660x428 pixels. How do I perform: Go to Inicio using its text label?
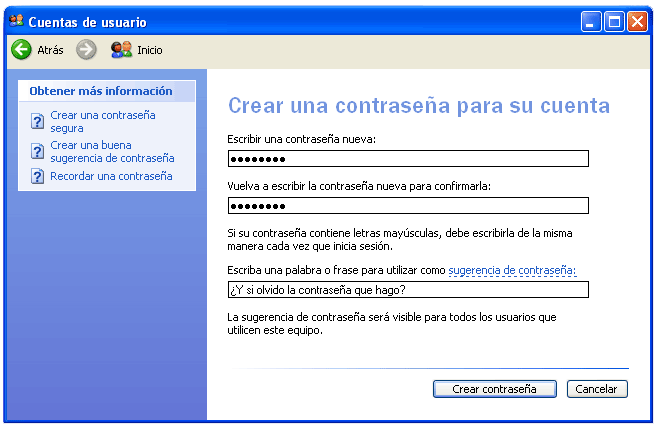[x=150, y=50]
